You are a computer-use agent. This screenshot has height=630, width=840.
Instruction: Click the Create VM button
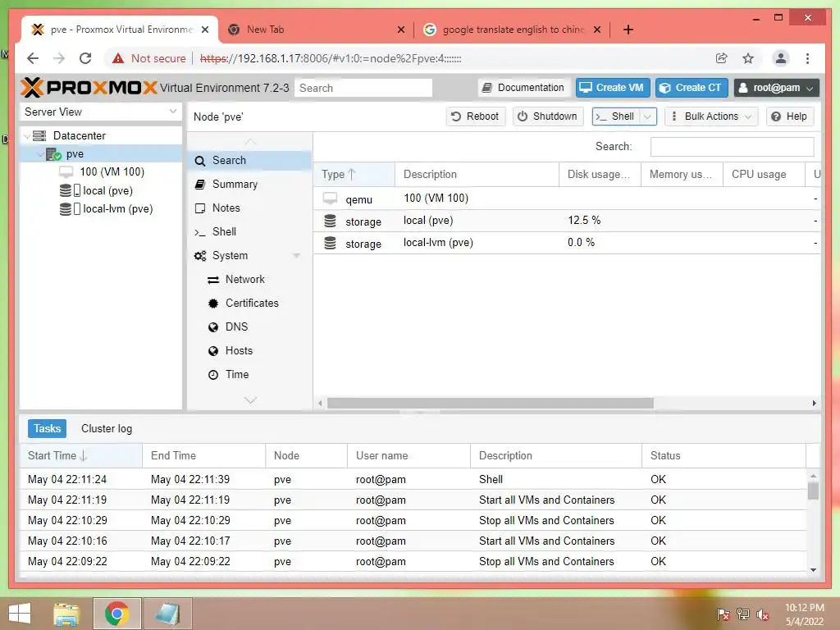point(613,88)
